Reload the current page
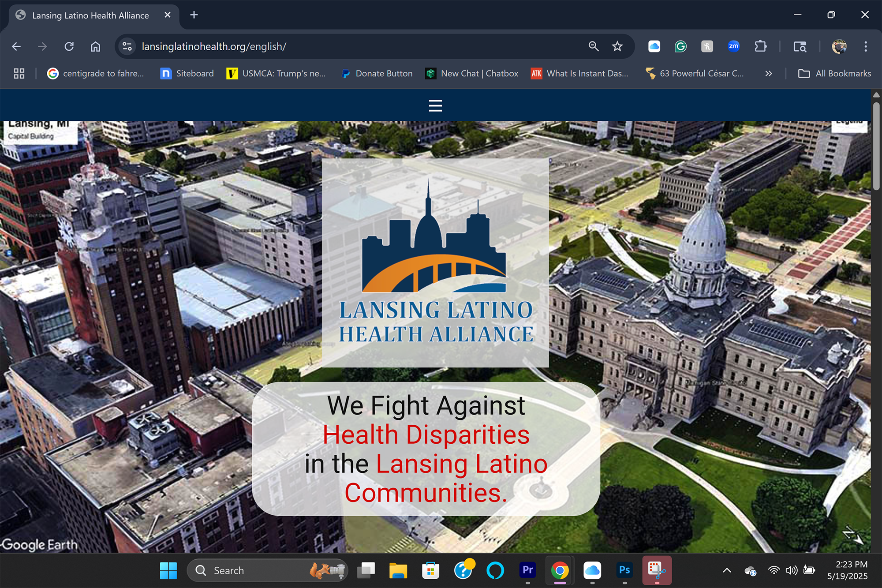The image size is (882, 588). [69, 46]
